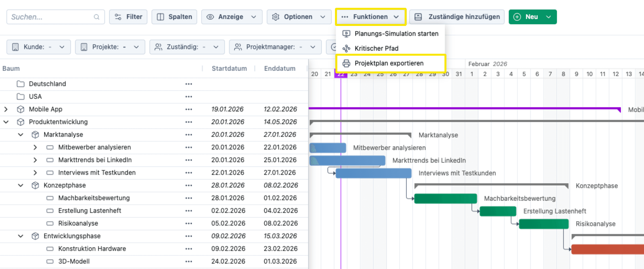The image size is (644, 269).
Task: Collapse the Marktanalyse subtree
Action: (20, 134)
